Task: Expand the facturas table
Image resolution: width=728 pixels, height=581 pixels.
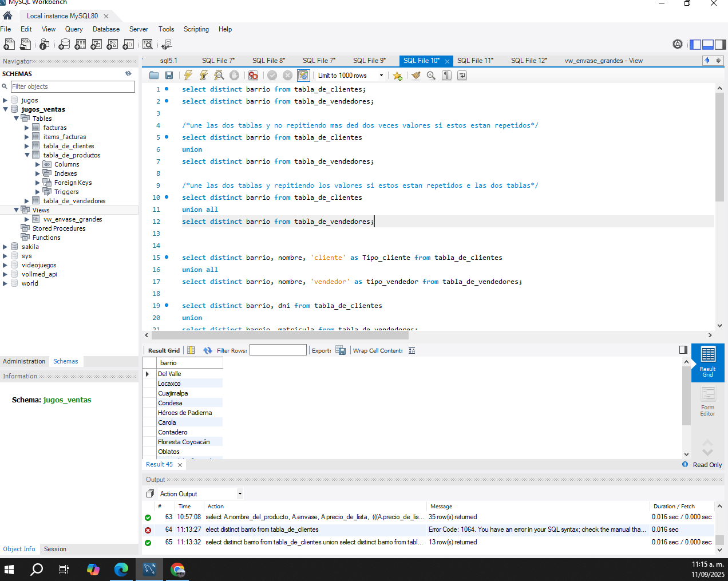Action: pos(27,128)
